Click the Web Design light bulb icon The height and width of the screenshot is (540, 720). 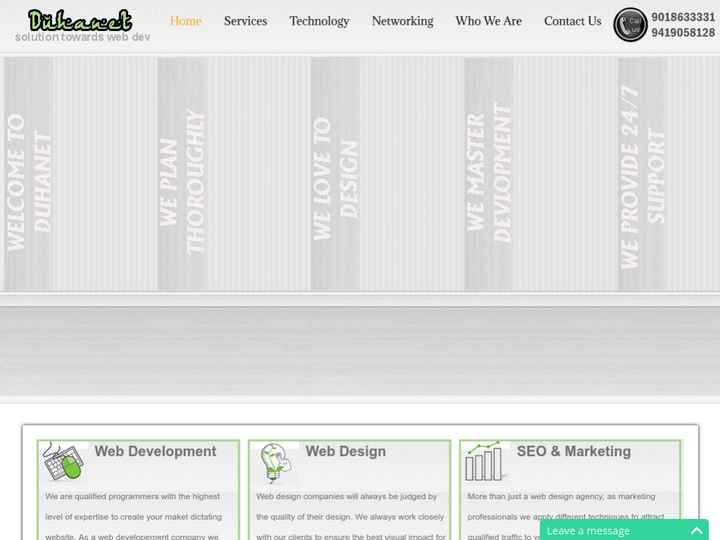click(274, 463)
